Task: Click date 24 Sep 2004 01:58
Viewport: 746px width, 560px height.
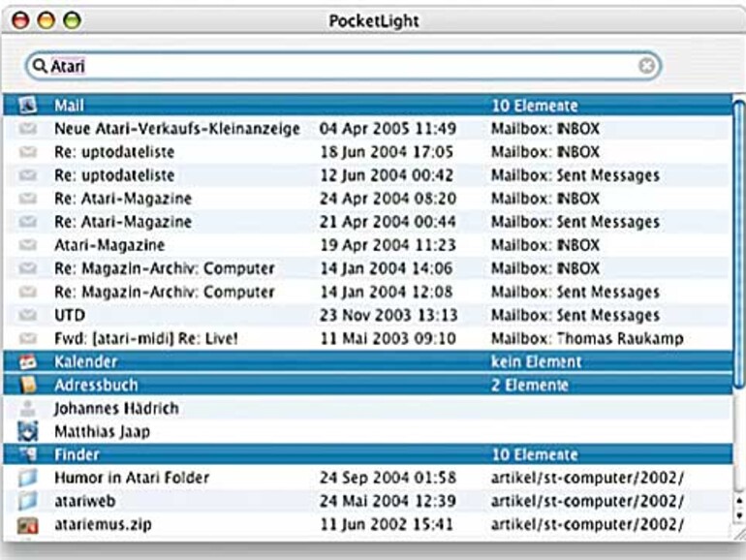Action: [388, 478]
